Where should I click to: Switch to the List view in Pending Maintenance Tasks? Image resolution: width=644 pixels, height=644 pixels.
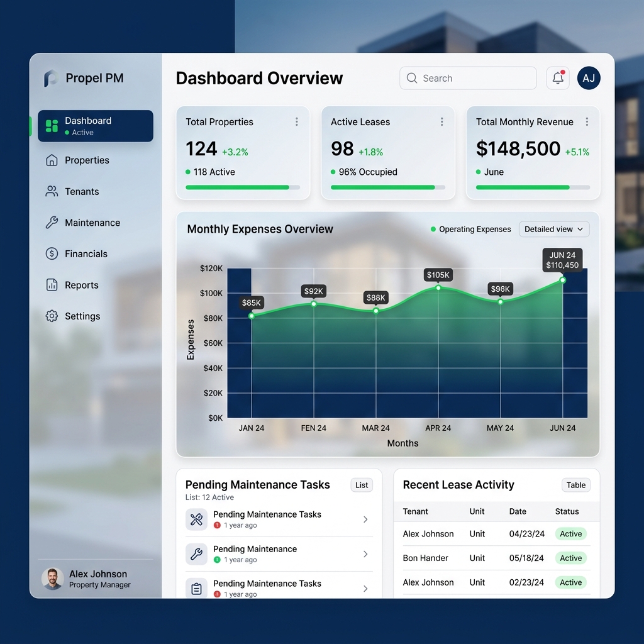click(x=361, y=485)
